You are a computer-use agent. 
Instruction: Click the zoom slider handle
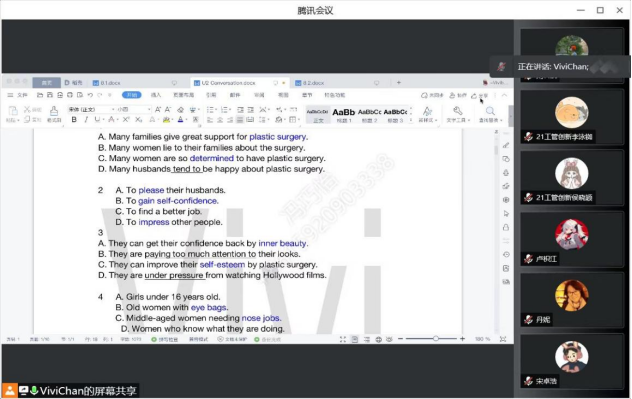[436, 339]
